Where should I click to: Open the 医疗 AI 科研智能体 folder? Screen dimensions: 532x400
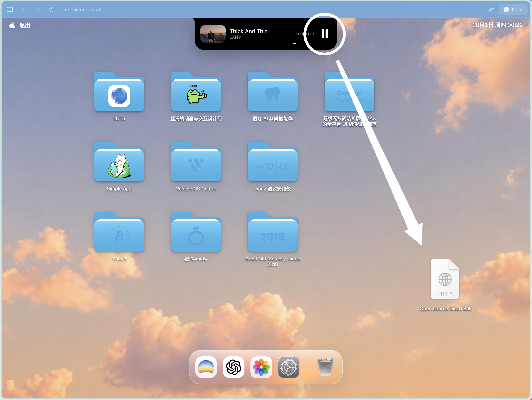tap(273, 92)
